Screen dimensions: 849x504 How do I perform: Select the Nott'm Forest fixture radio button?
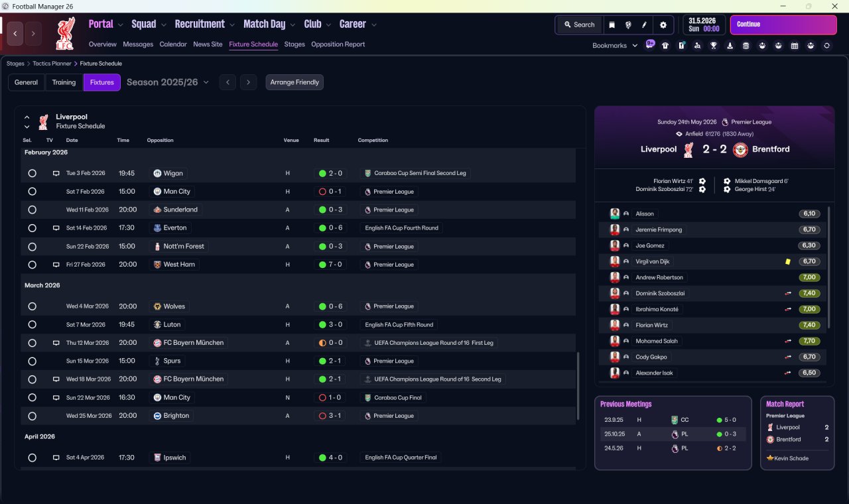tap(32, 246)
